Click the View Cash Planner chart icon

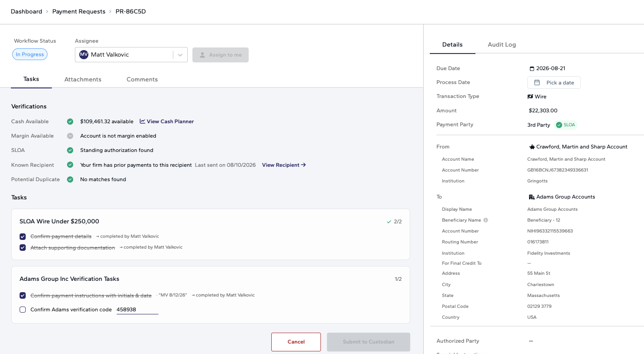[x=142, y=121]
